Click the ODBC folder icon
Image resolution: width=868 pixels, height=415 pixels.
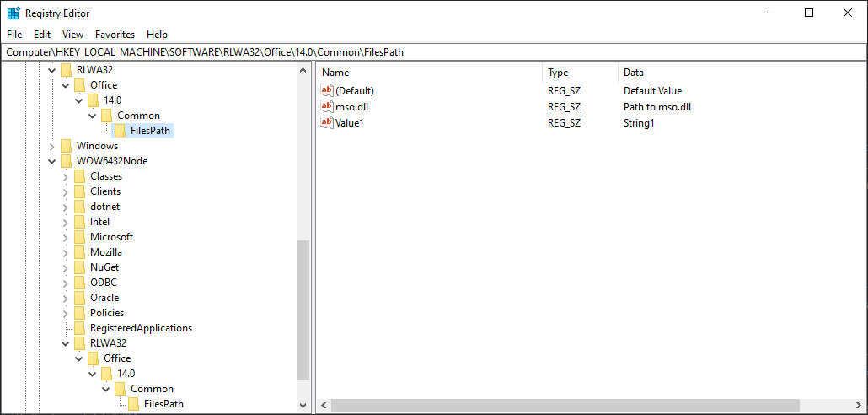(x=80, y=283)
